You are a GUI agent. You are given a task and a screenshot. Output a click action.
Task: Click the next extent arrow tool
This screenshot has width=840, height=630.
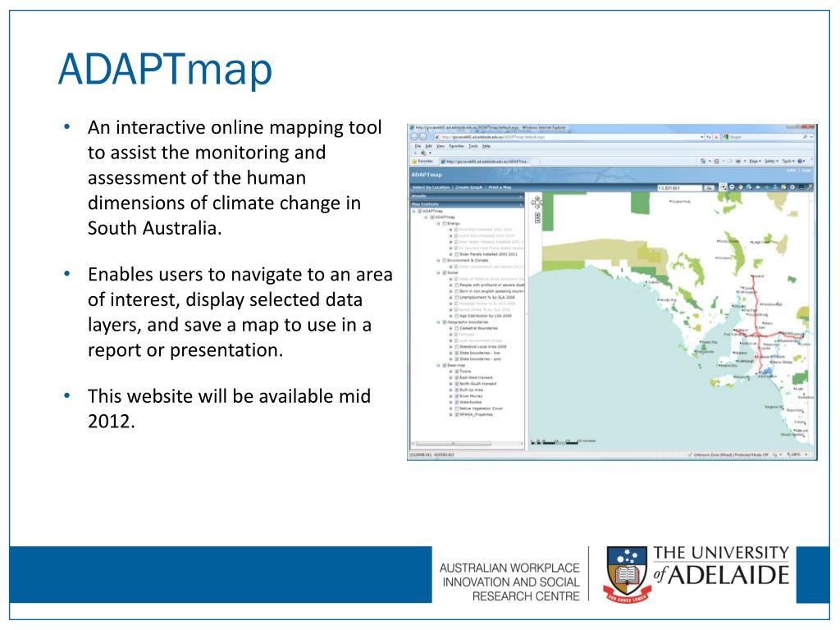click(767, 188)
